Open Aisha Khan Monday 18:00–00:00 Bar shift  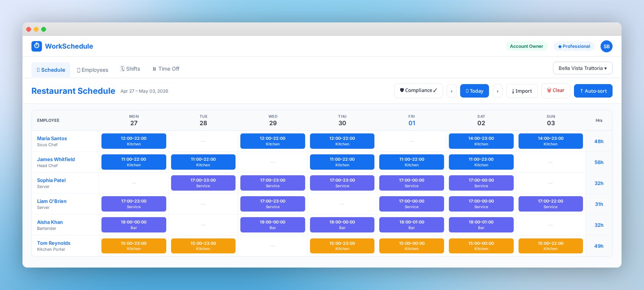coord(134,225)
